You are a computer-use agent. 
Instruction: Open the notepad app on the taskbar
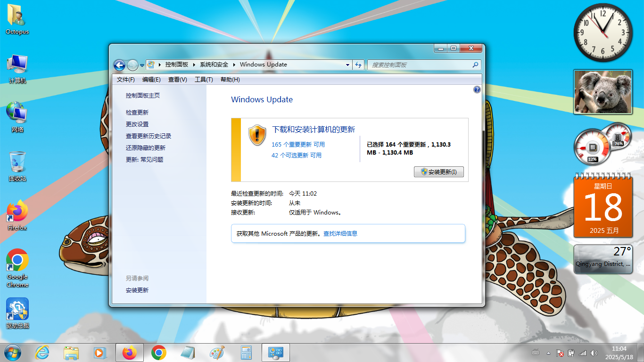[187, 353]
